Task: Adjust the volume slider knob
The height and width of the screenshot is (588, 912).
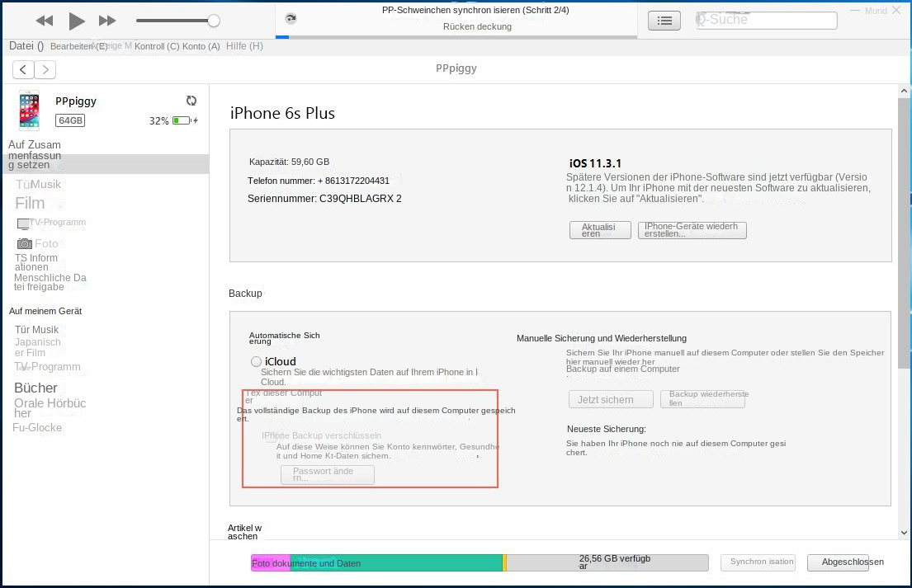Action: 214,21
